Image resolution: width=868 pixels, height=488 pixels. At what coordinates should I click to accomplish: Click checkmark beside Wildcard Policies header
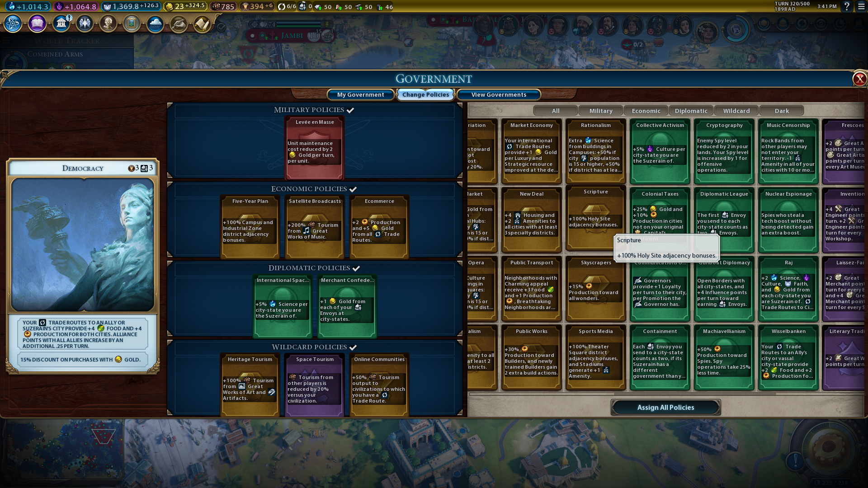click(353, 347)
